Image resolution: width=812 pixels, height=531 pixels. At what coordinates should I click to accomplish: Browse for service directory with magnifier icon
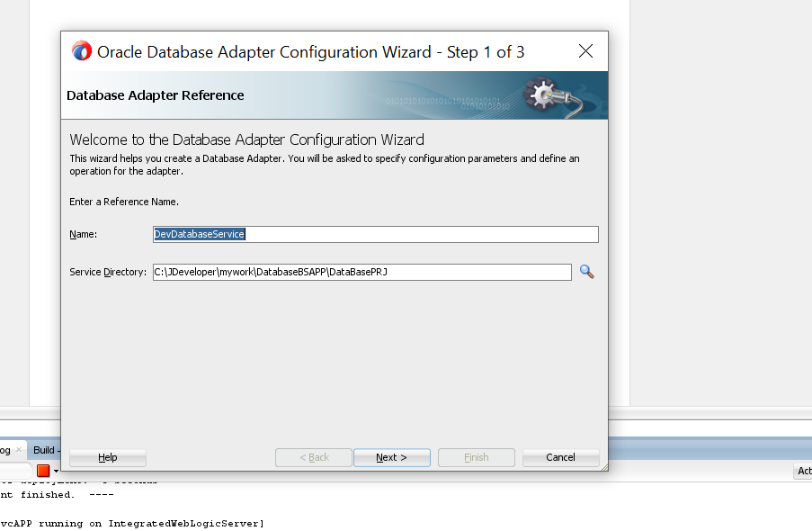pos(586,272)
